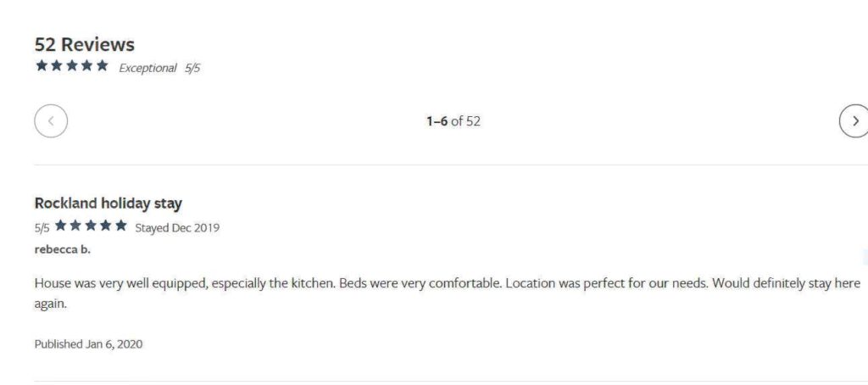Click the word again ending the review
The width and height of the screenshot is (868, 385).
(x=50, y=304)
